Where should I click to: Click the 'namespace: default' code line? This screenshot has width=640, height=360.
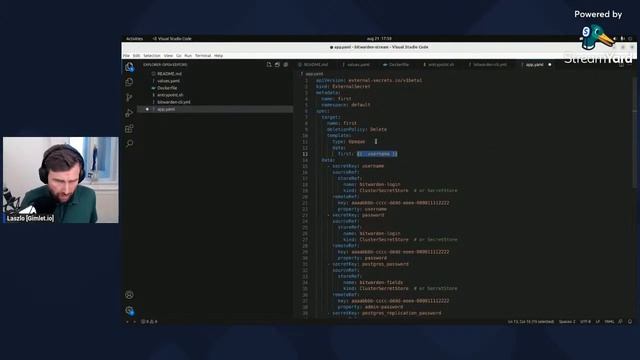[346, 105]
